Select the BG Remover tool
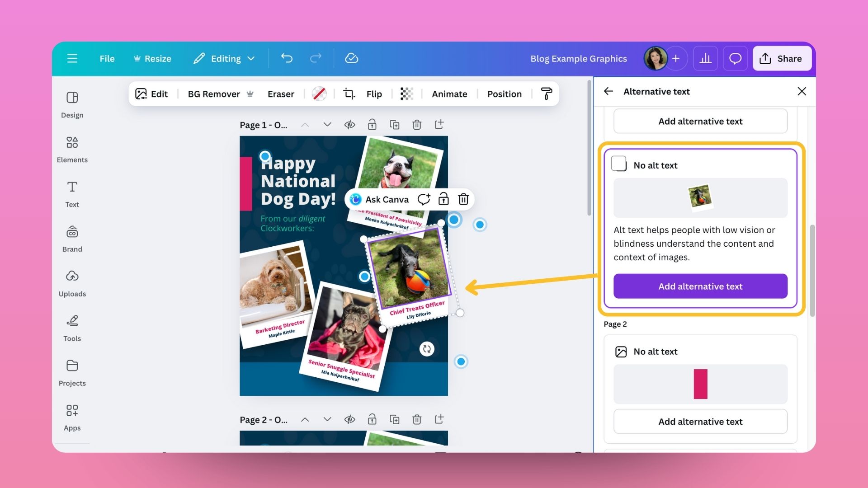This screenshot has width=868, height=488. [x=214, y=94]
